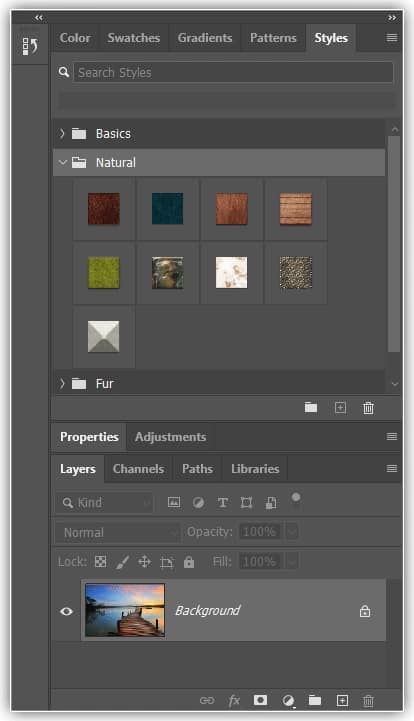Link layers icon at bottom
Screen dimensions: 414x721
[x=207, y=700]
